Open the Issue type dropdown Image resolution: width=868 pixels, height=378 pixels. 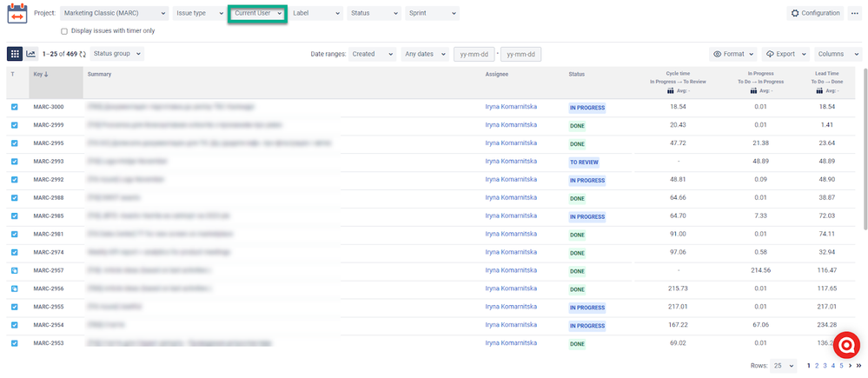click(x=199, y=13)
